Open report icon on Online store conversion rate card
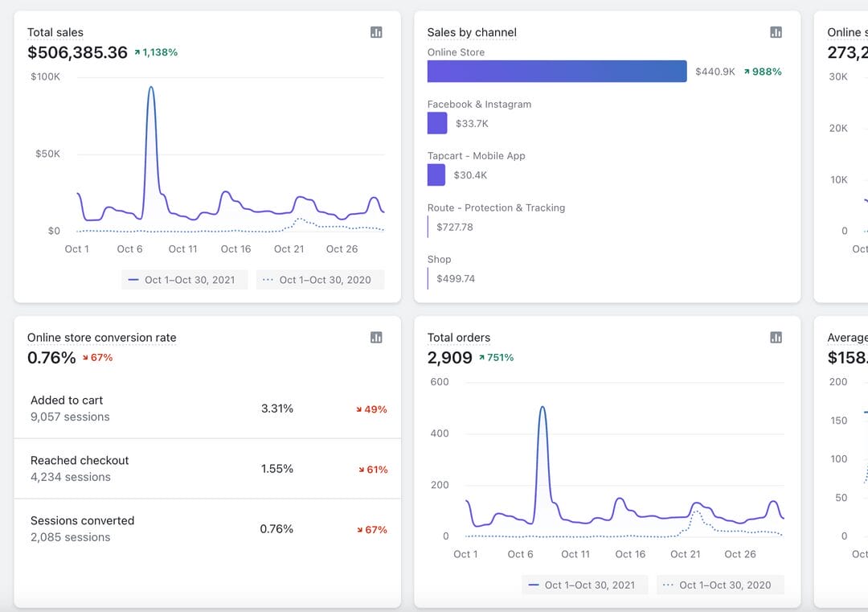868x612 pixels. coord(376,338)
